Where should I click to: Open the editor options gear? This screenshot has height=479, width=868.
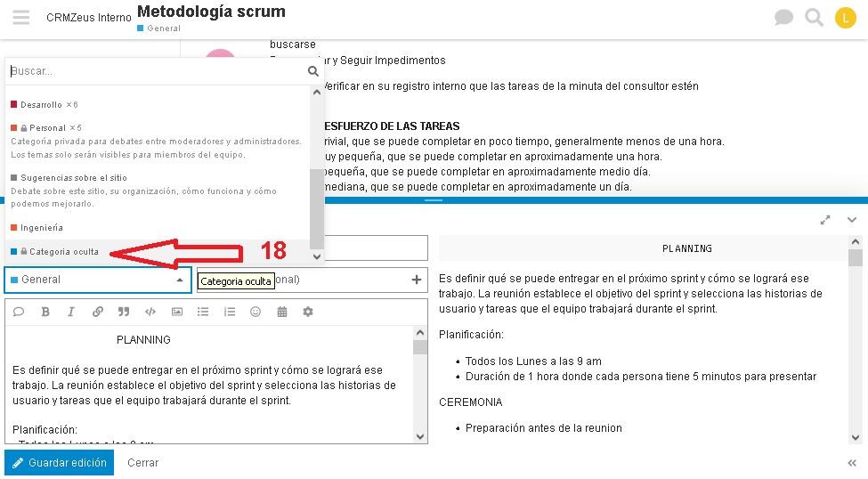[308, 312]
